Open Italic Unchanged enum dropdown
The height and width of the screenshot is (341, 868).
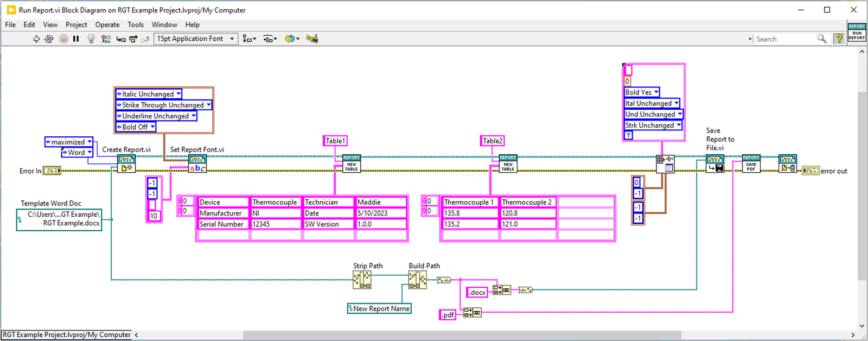click(178, 94)
